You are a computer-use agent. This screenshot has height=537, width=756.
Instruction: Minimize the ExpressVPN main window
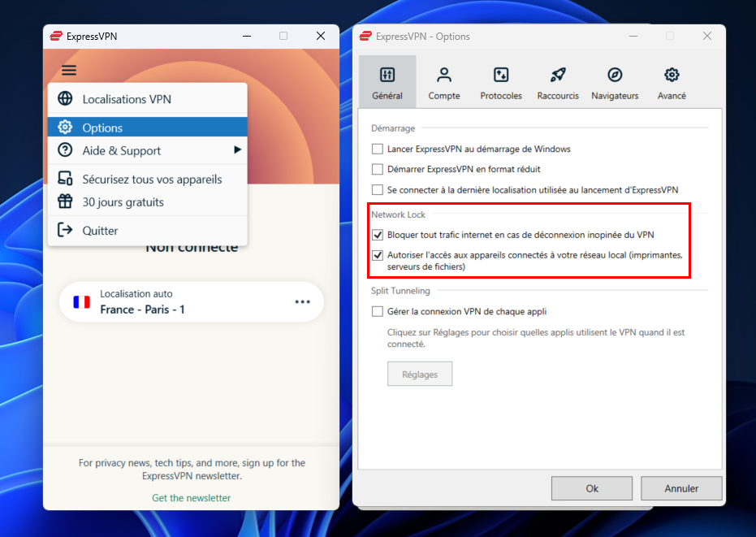[247, 37]
